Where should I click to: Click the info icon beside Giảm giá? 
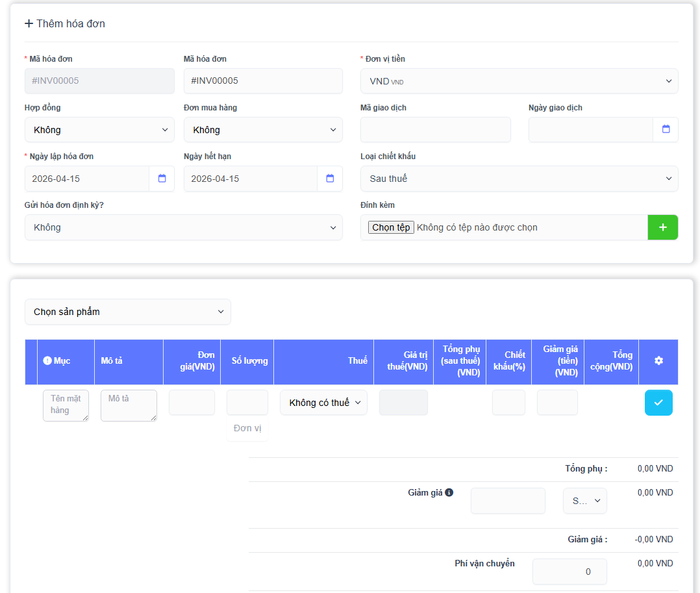449,492
